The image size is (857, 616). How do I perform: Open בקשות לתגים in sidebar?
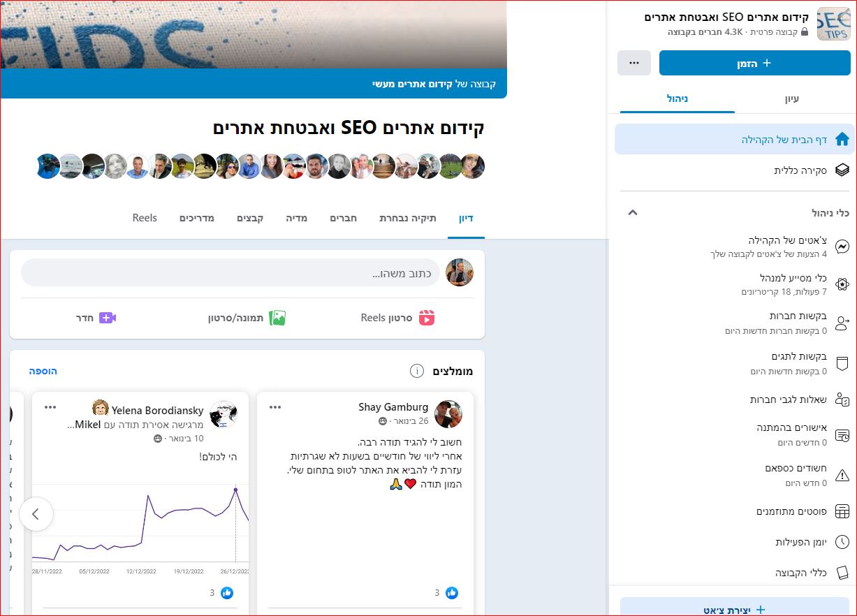click(x=734, y=363)
